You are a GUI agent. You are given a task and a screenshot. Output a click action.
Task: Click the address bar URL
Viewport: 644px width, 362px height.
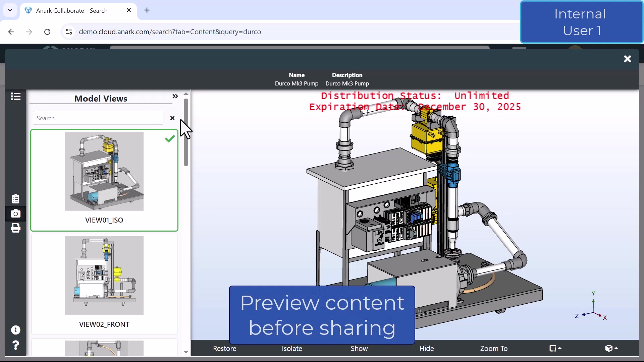click(x=170, y=32)
